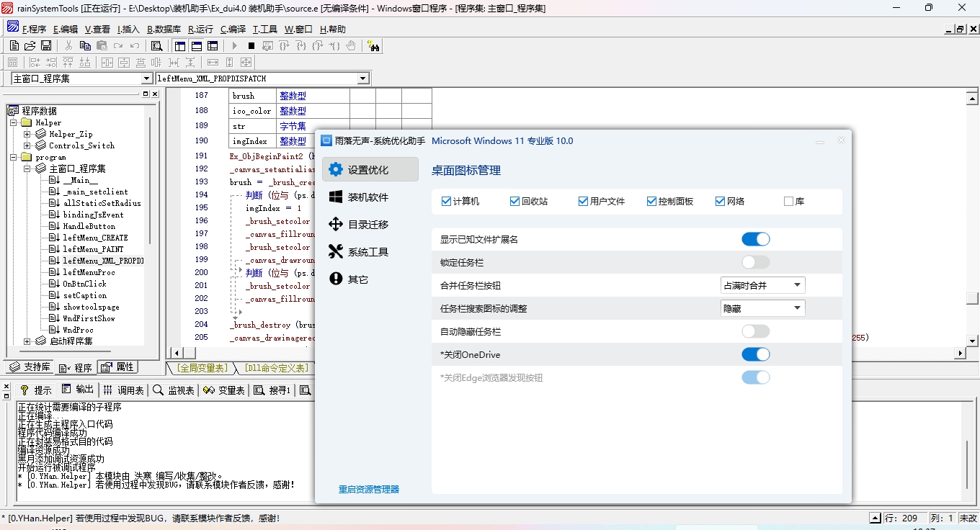Turn off the 关闭OneDrive toggle
Image resolution: width=980 pixels, height=530 pixels.
tap(755, 354)
